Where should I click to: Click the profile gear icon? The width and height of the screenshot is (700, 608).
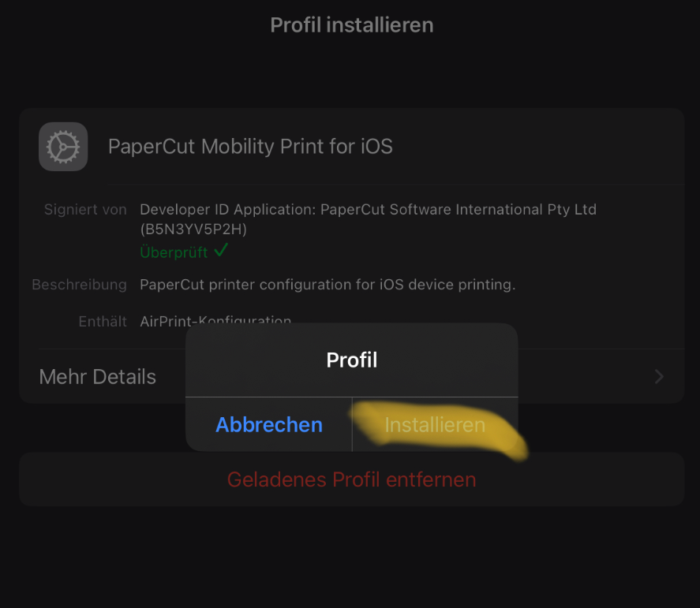(x=63, y=147)
